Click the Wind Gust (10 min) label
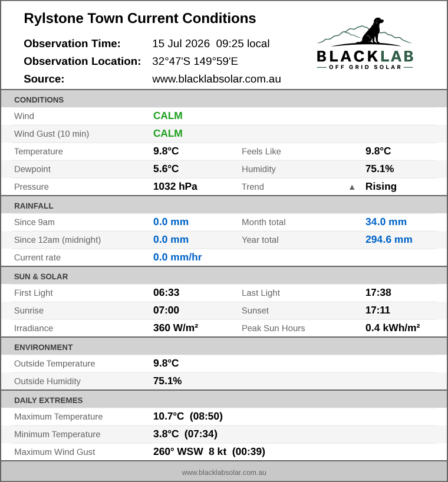This screenshot has width=448, height=482. coord(52,134)
